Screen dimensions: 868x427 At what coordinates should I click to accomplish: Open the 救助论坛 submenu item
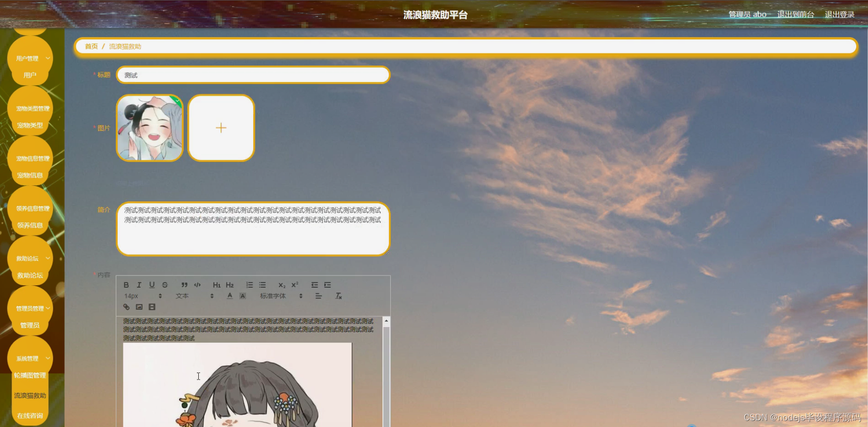pos(30,275)
